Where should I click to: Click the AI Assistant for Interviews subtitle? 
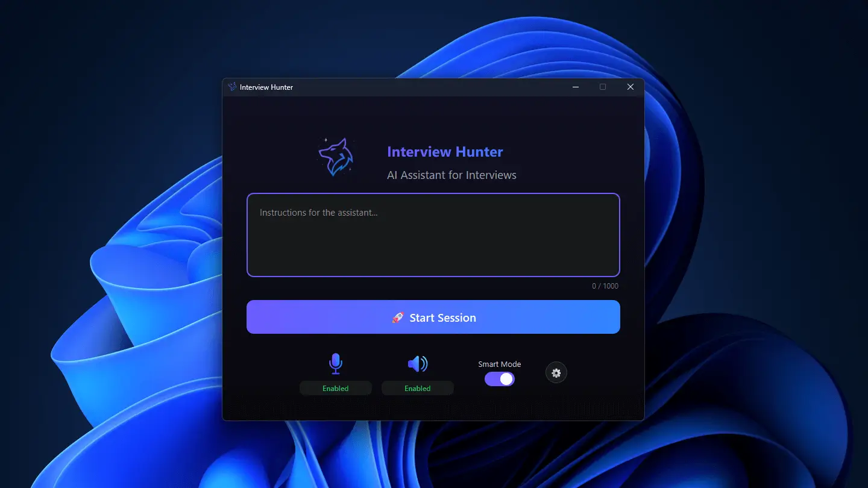451,175
